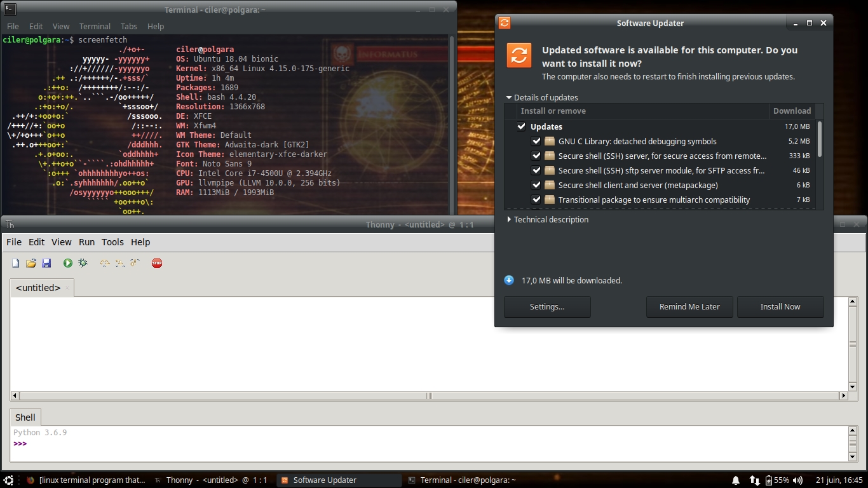The height and width of the screenshot is (488, 868).
Task: Click in Thonny's empty code editor area
Action: pos(429,344)
